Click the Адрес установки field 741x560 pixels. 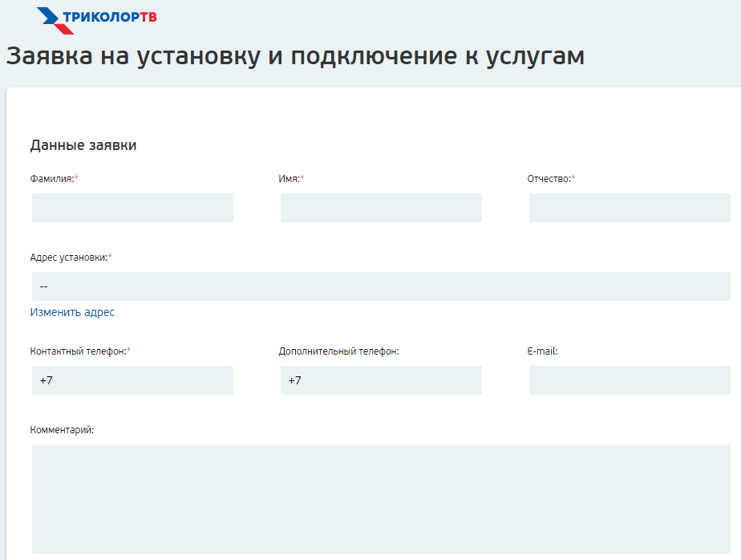(381, 286)
